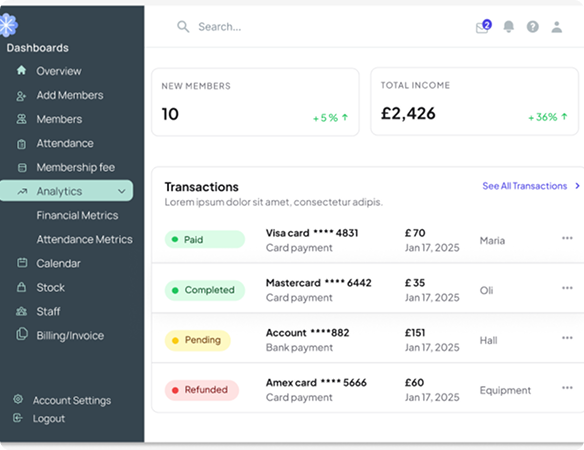Click the help question mark icon
This screenshot has width=584, height=450.
[533, 27]
